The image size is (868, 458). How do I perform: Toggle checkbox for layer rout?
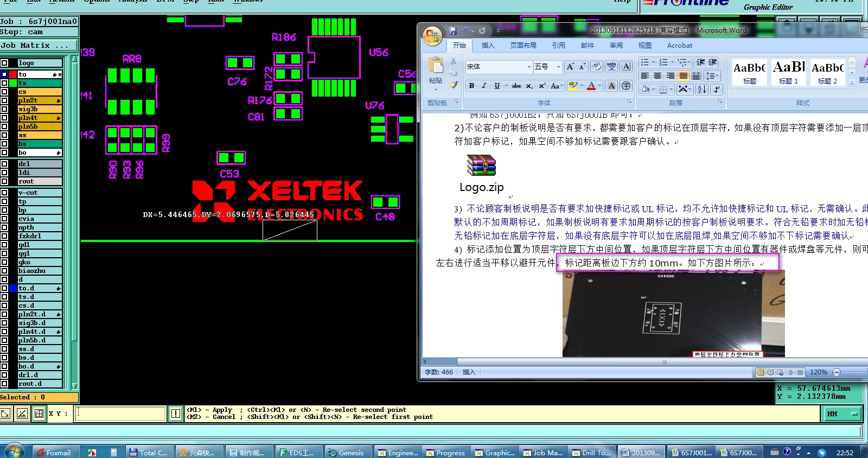click(x=4, y=181)
